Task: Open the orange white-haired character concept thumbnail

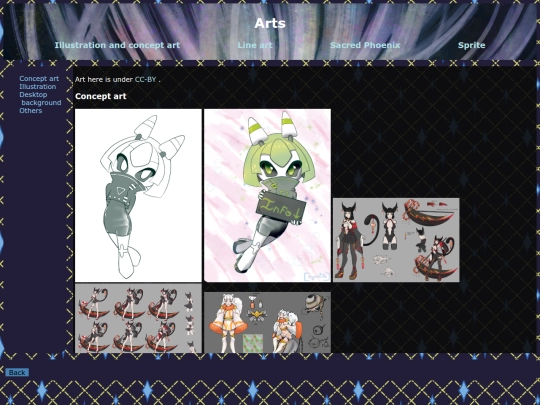Action: pyautogui.click(x=267, y=322)
